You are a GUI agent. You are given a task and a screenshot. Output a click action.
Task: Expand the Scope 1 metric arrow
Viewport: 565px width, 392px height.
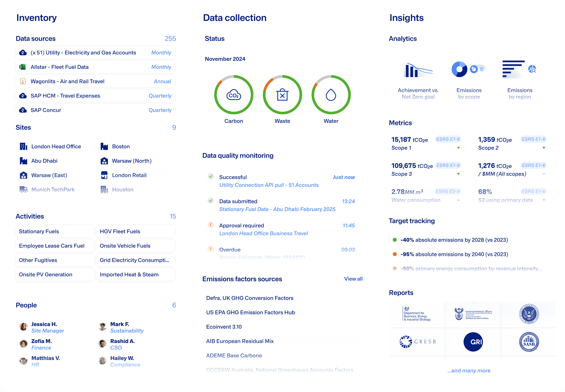click(x=458, y=148)
